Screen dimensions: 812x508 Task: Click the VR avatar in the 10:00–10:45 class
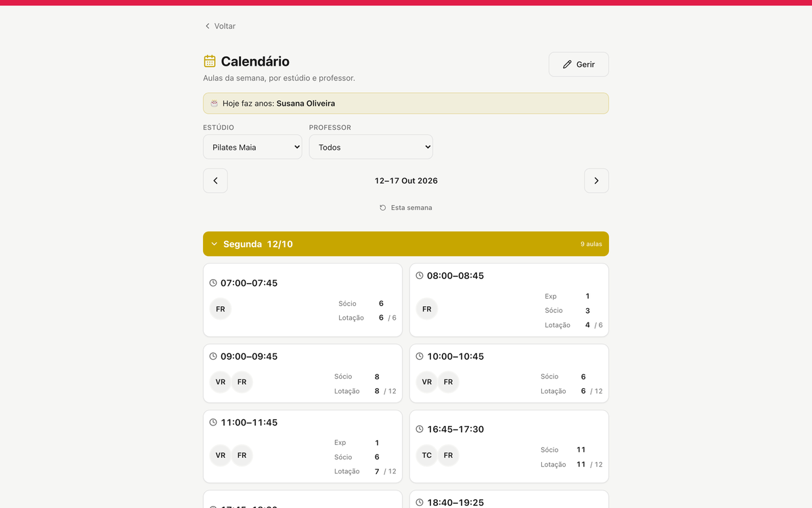pyautogui.click(x=427, y=382)
